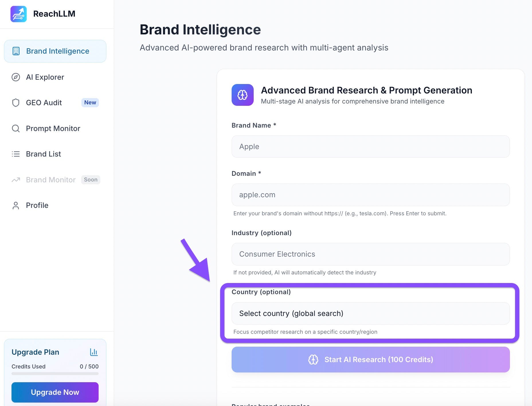Click the Prompt Monitor magnifier icon
Image resolution: width=532 pixels, height=406 pixels.
[16, 128]
